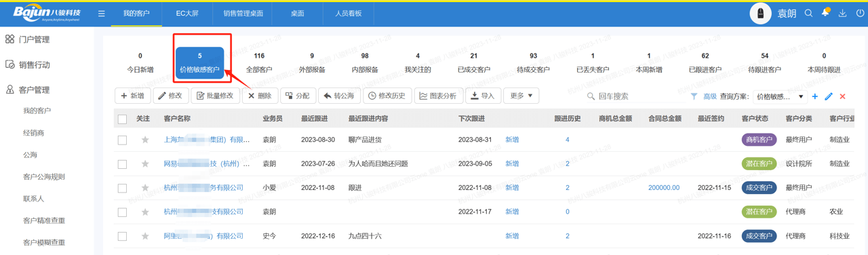
Task: Switch to the 我的客户 tab
Action: point(136,14)
